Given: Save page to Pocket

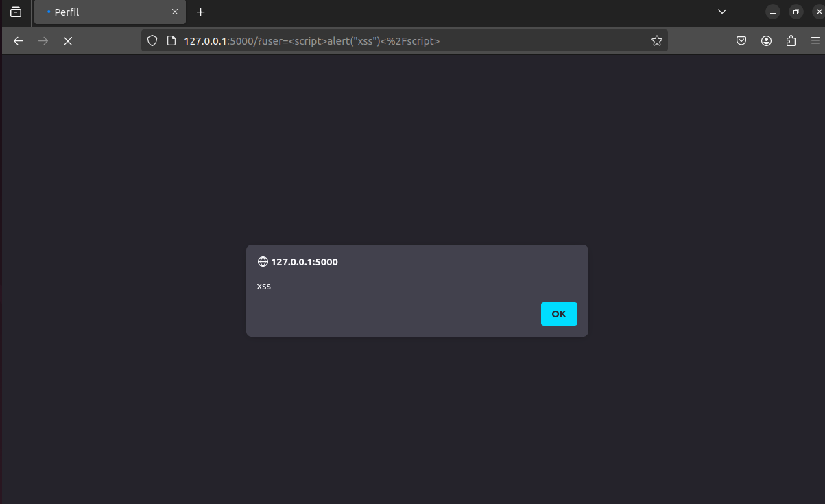Looking at the screenshot, I should (x=741, y=41).
